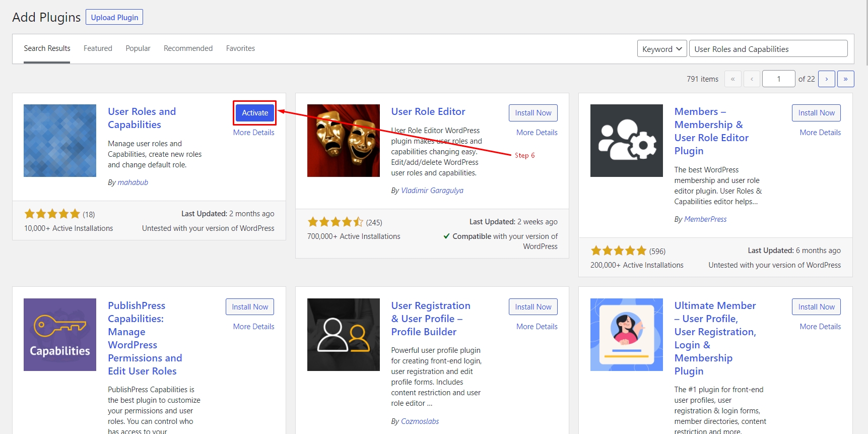Click the Profile Builder users icon

[x=344, y=335]
